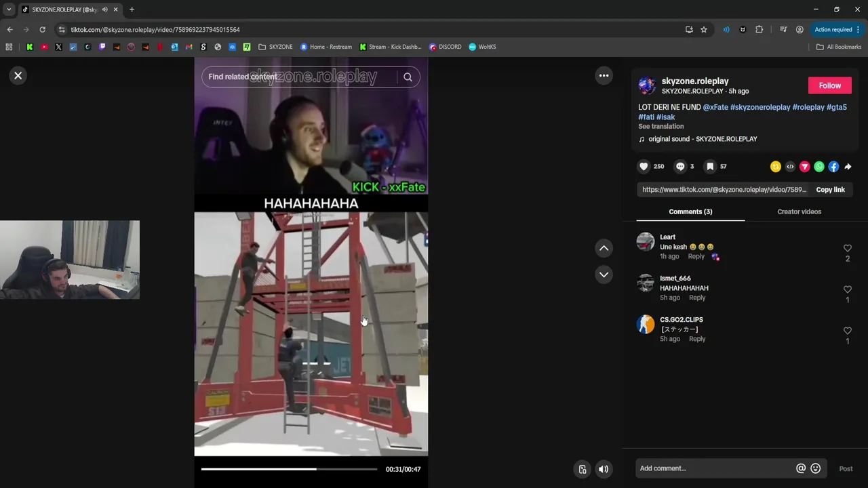Open a new browser tab
The width and height of the screenshot is (868, 488).
132,9
